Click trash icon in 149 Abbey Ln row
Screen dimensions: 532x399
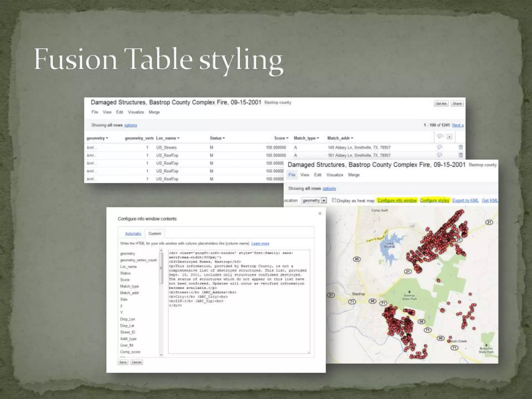pos(461,147)
